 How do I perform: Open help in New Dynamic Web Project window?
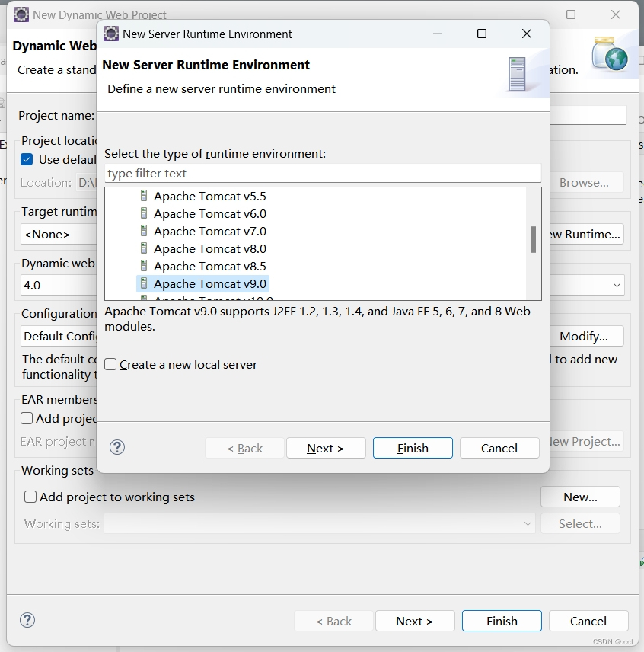27,621
